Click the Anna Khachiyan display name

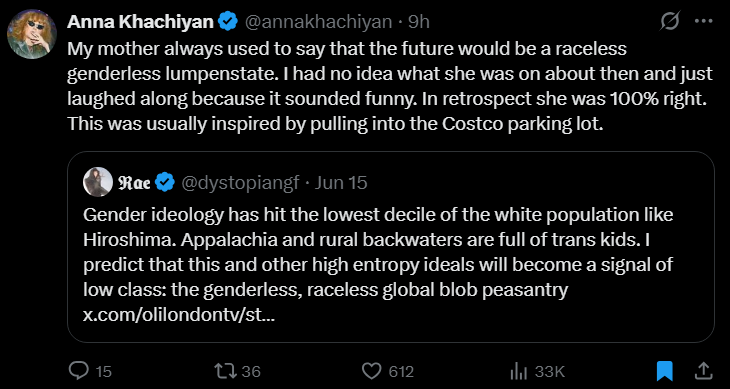click(x=141, y=22)
